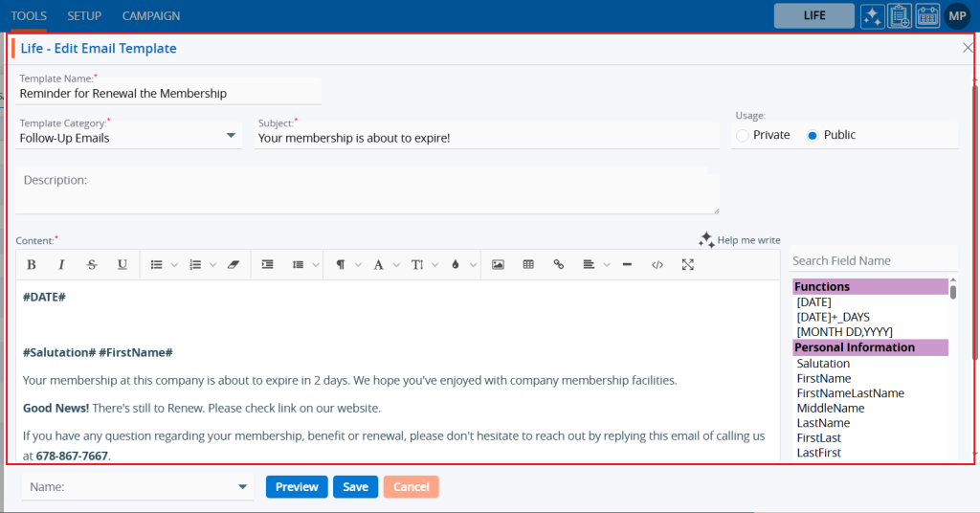980x513 pixels.
Task: Expand the editor to fullscreen
Action: pyautogui.click(x=687, y=265)
